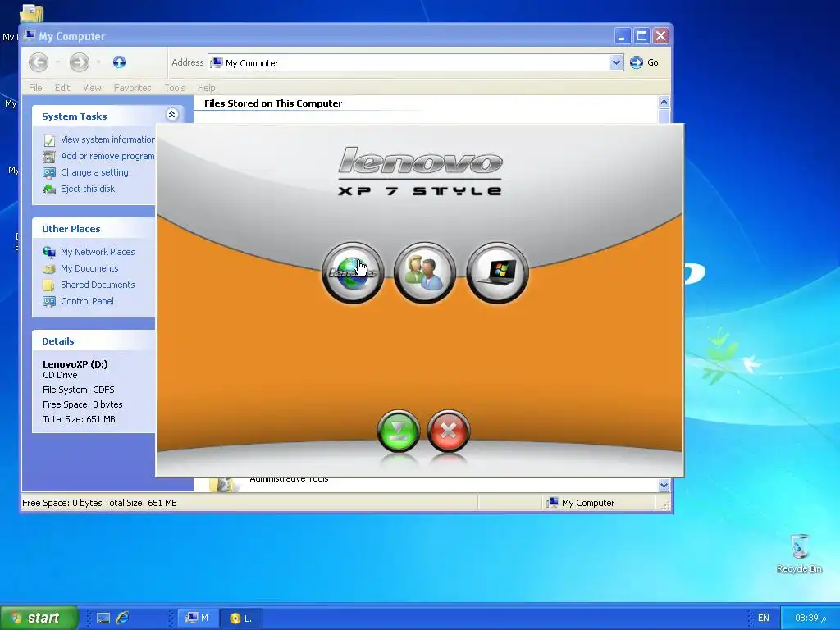This screenshot has height=630, width=840.
Task: Click the green download arrow button
Action: 398,430
